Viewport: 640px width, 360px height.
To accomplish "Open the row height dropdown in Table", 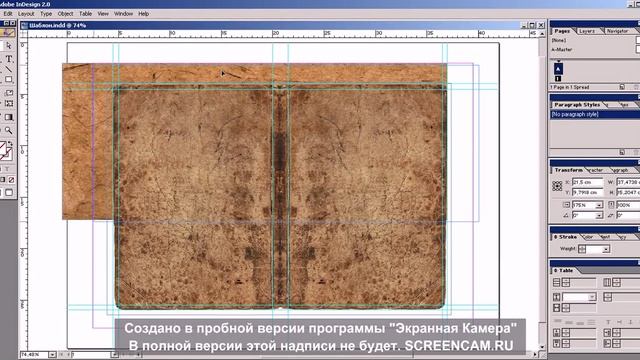I will pyautogui.click(x=592, y=297).
